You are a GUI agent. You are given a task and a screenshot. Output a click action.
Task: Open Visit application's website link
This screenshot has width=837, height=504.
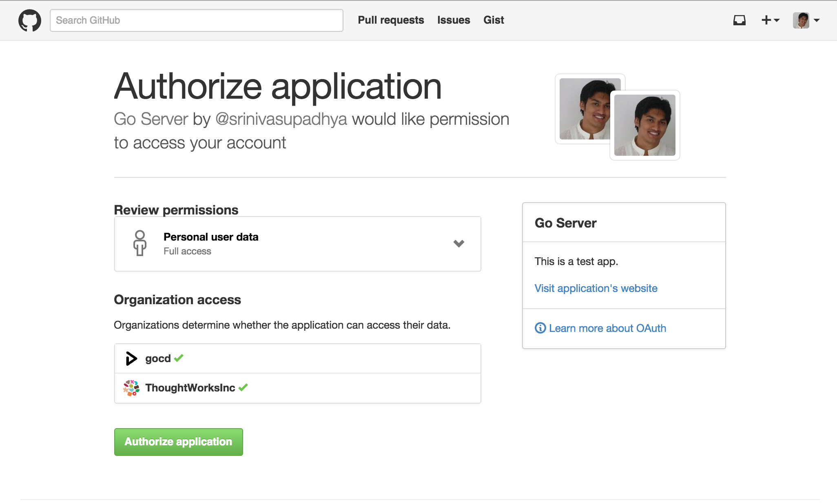pyautogui.click(x=596, y=288)
